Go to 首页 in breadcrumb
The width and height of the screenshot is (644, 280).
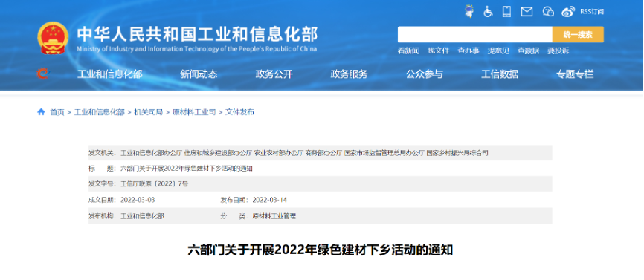pyautogui.click(x=57, y=112)
